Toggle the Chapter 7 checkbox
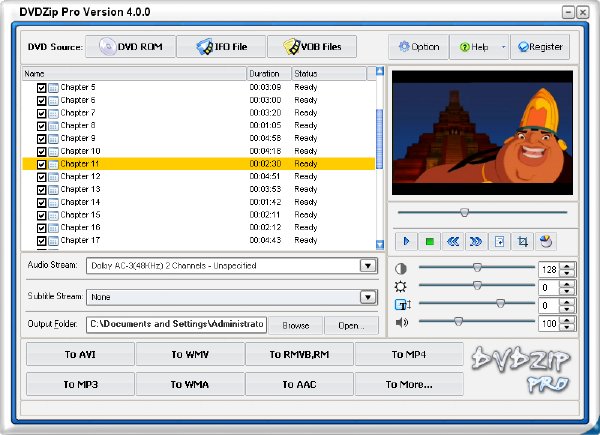 [x=41, y=113]
